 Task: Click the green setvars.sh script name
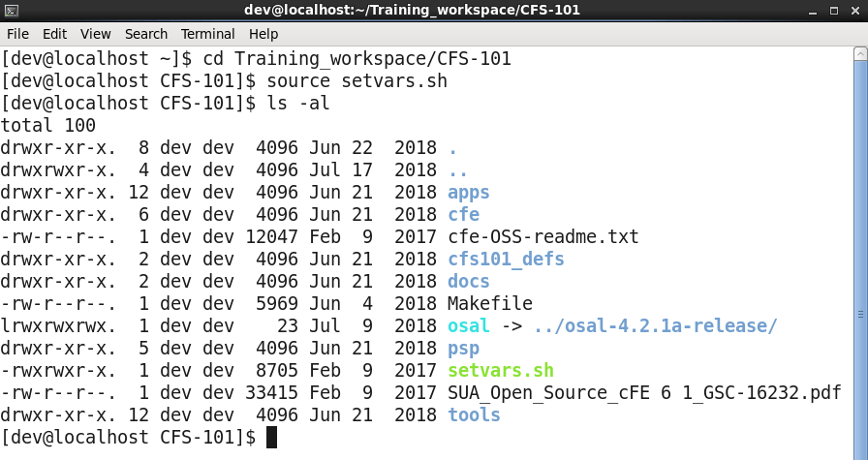pos(501,371)
